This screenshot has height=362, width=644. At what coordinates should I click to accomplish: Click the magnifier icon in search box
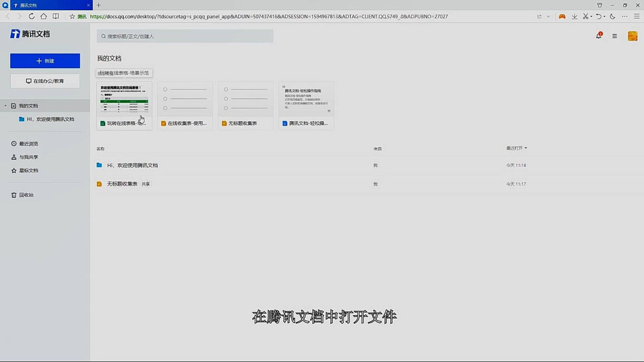coord(103,36)
